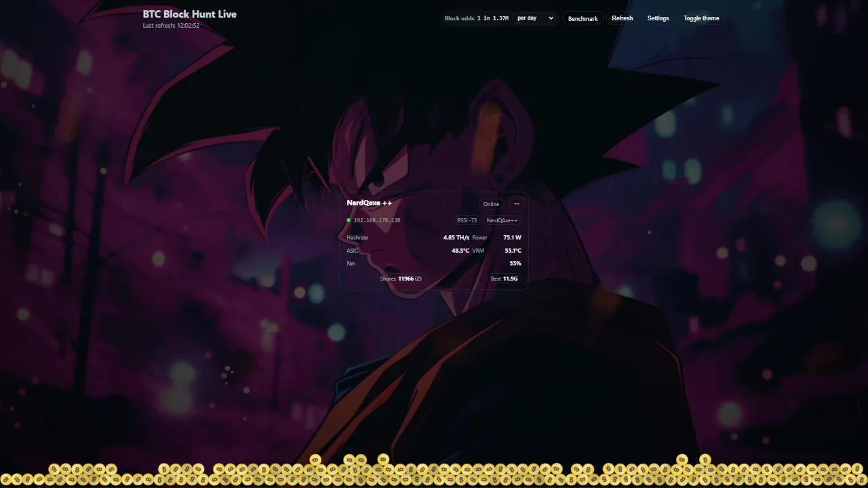Click the Best 11.9G pill

pos(505,279)
